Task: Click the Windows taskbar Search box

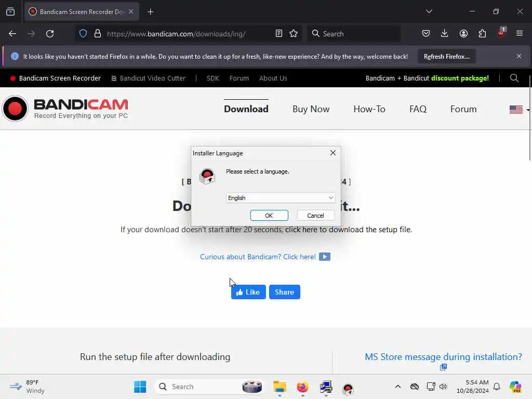Action: 210,387
